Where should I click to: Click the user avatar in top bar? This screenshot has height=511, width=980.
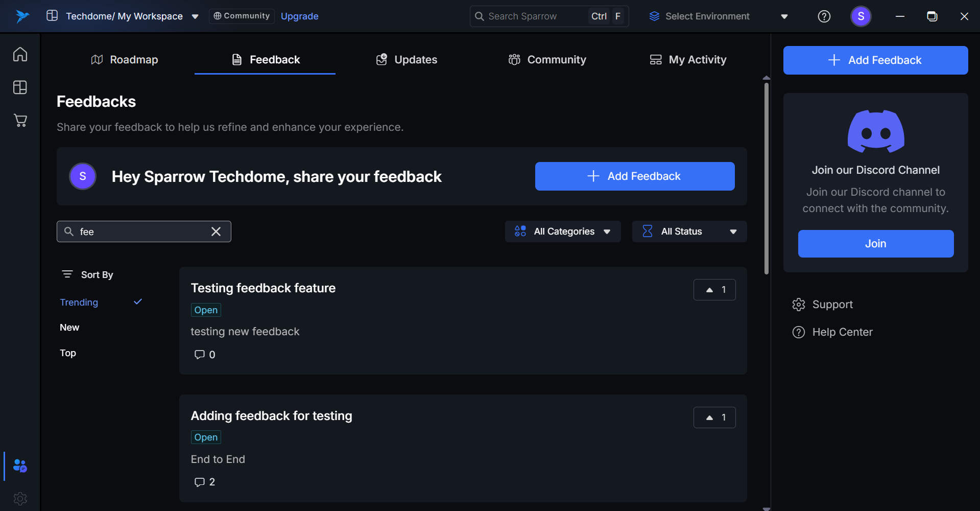tap(861, 16)
